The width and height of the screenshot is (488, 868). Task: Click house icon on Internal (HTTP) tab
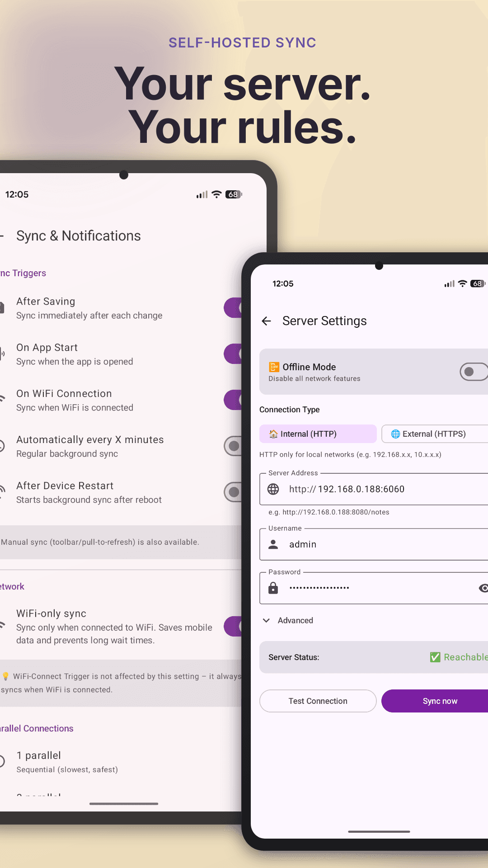click(x=273, y=434)
